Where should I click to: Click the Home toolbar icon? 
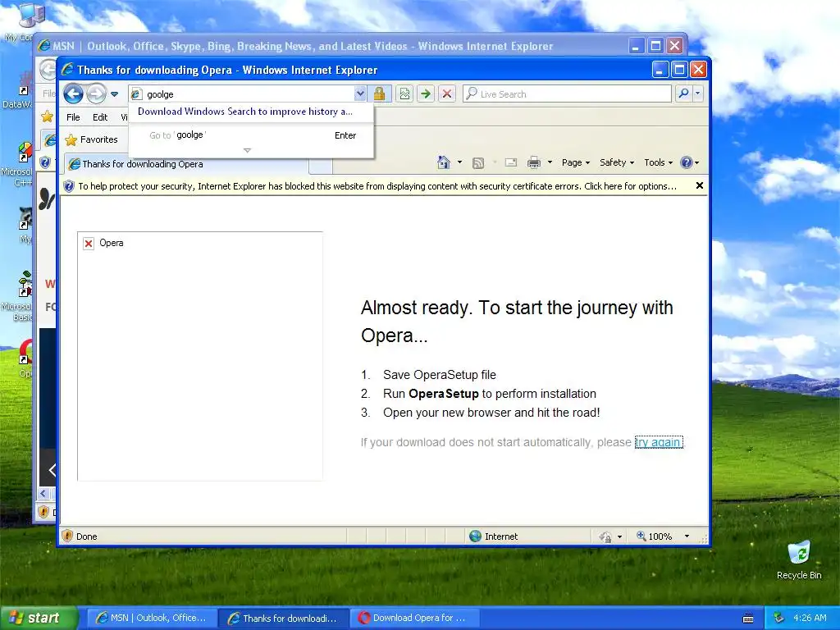(444, 162)
